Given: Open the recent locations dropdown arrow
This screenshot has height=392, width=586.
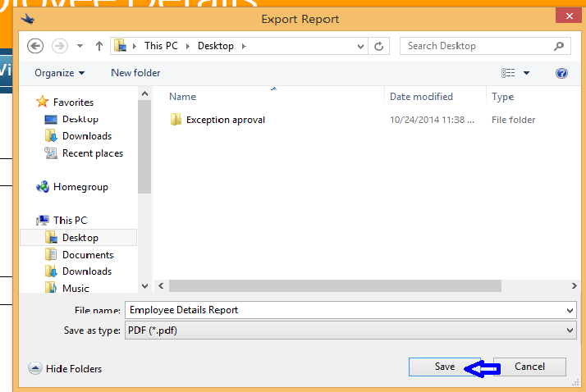Looking at the screenshot, I should pos(80,46).
